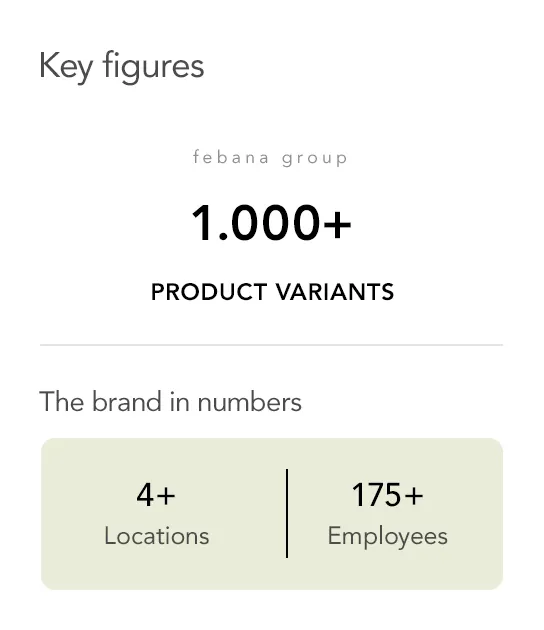The image size is (544, 630).
Task: Click the 1.000+ figure
Action: point(272,222)
